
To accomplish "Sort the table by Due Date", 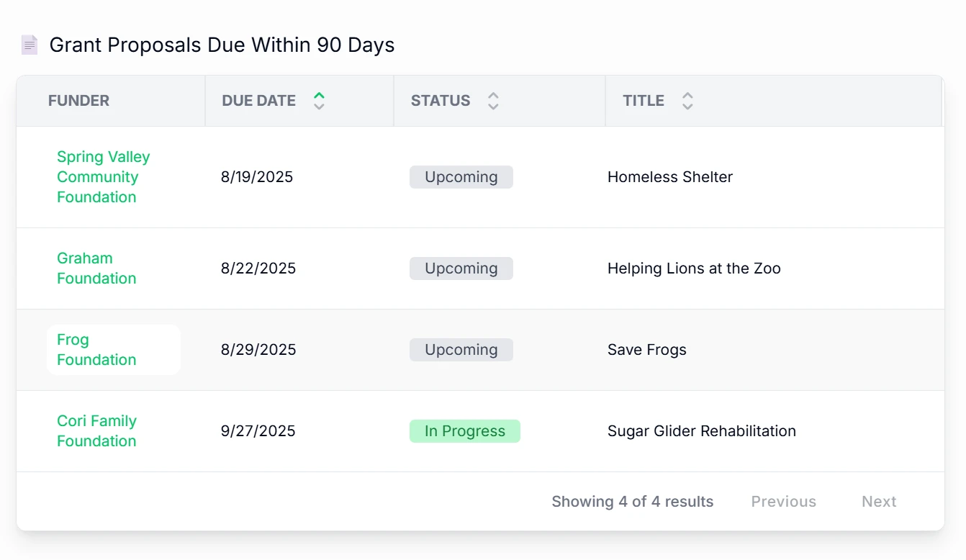I will 319,101.
